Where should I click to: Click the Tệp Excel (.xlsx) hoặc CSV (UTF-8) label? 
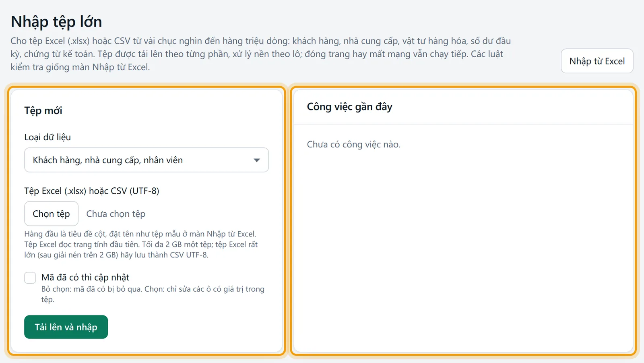click(x=92, y=191)
